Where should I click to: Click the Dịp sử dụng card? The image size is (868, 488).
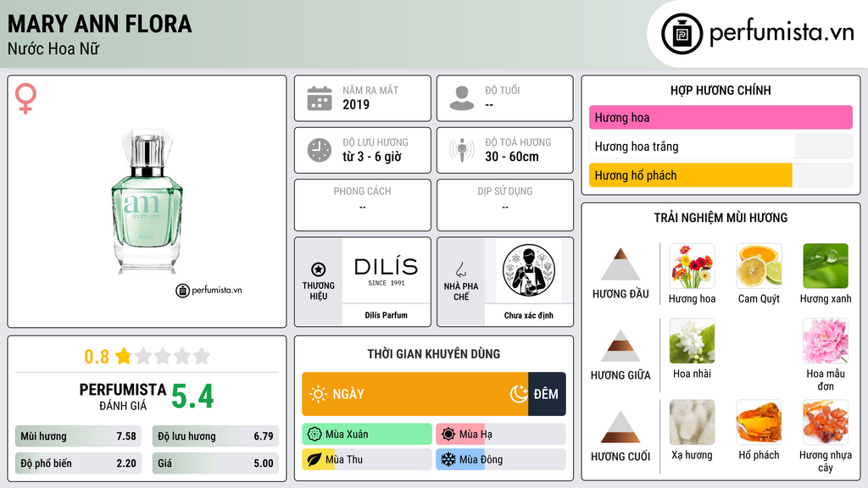click(505, 205)
